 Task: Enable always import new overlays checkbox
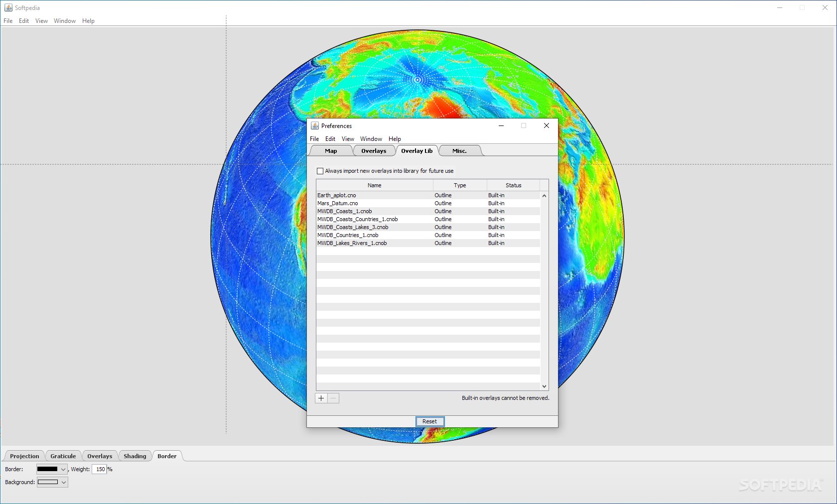tap(320, 171)
